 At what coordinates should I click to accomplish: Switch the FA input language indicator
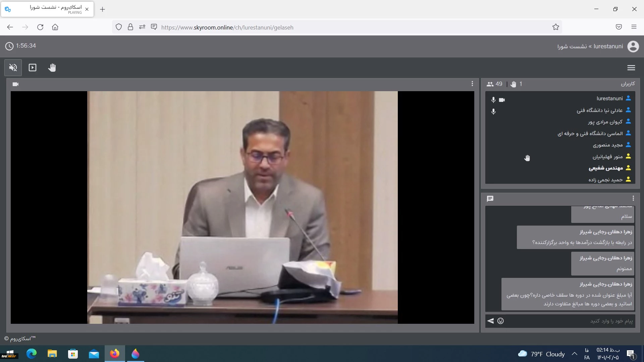point(587,354)
